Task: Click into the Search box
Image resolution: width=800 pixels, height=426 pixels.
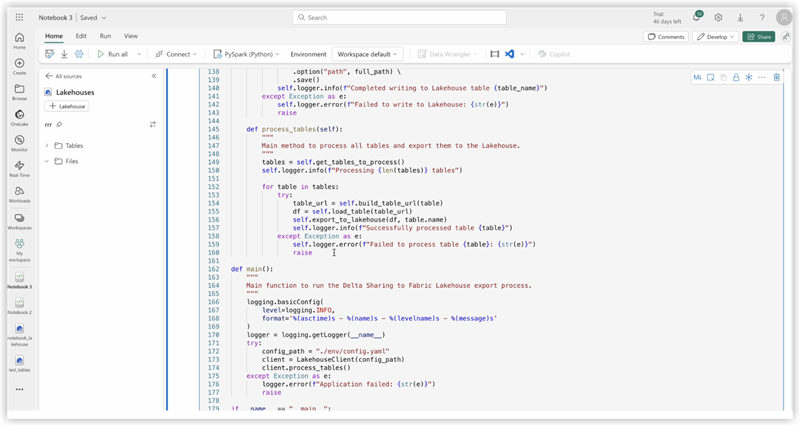Action: pos(399,17)
